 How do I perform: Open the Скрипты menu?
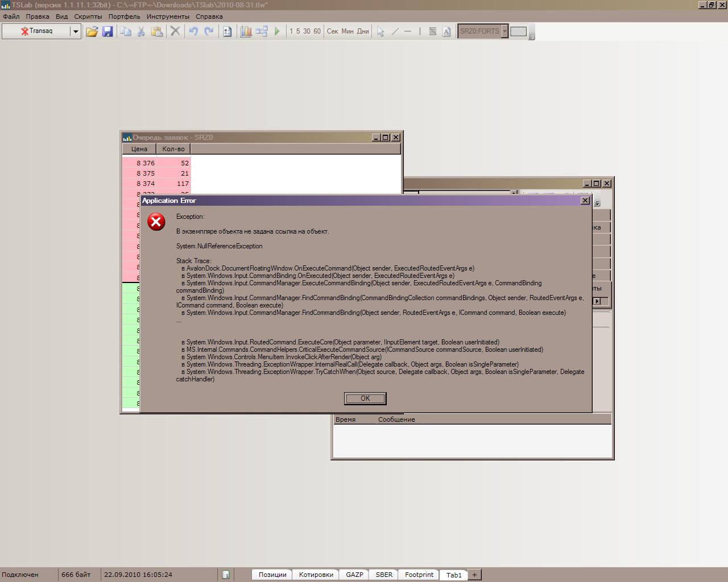pos(88,16)
